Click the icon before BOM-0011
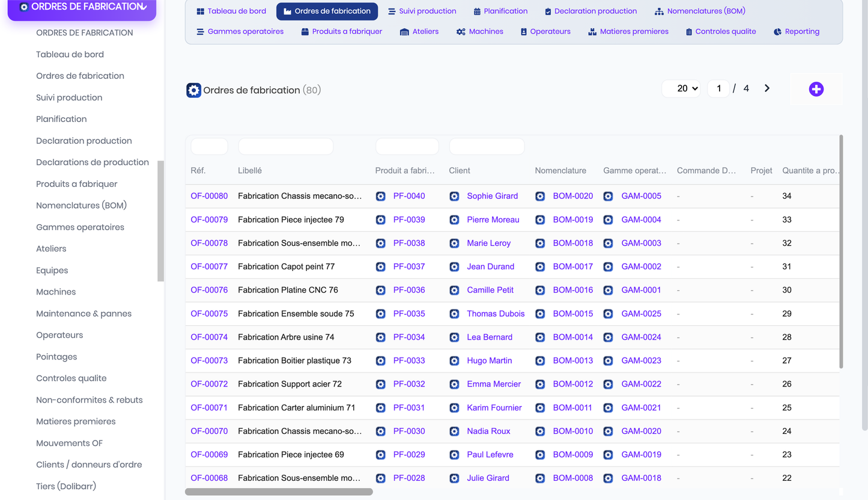The height and width of the screenshot is (500, 868). [541, 408]
